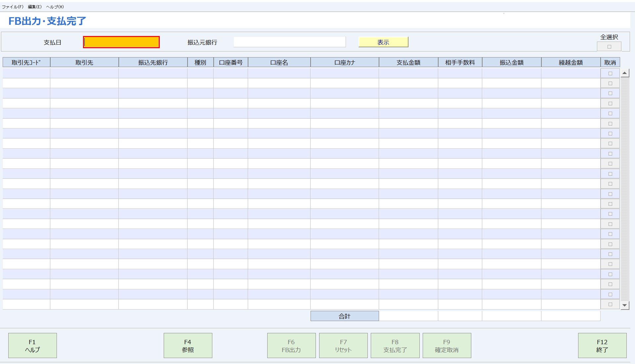The width and height of the screenshot is (635, 364).
Task: Select the 合計 totals cell
Action: [x=344, y=316]
